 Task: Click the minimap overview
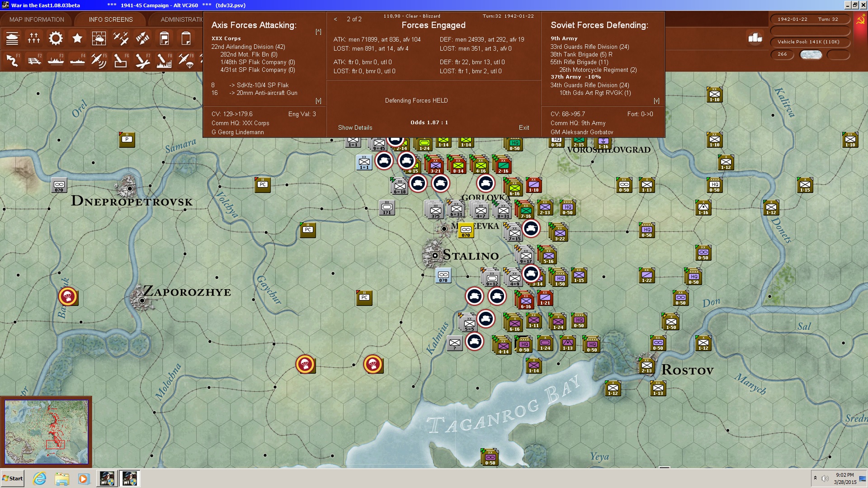coord(46,432)
